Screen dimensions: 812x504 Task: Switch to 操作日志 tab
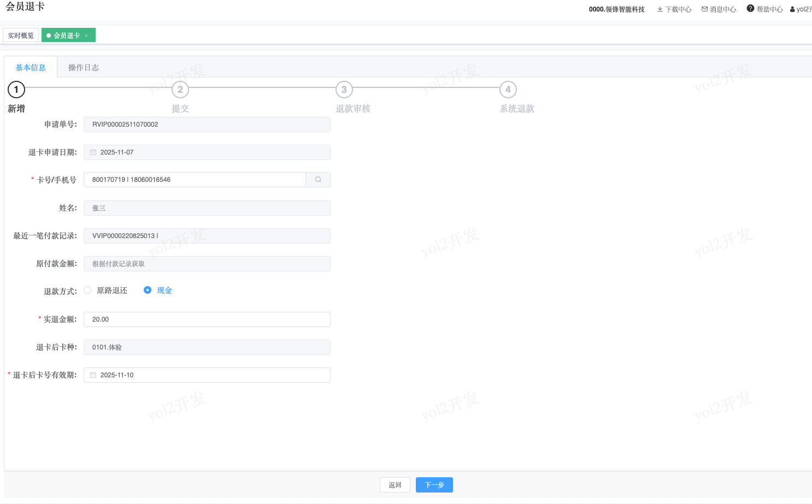[84, 67]
